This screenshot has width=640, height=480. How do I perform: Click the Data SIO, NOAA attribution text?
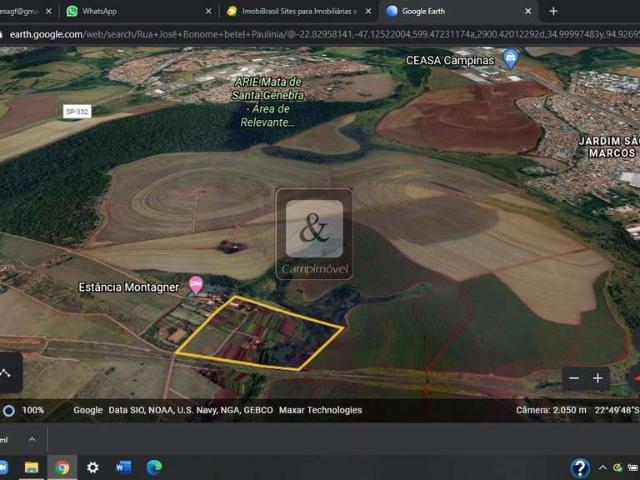tap(191, 410)
